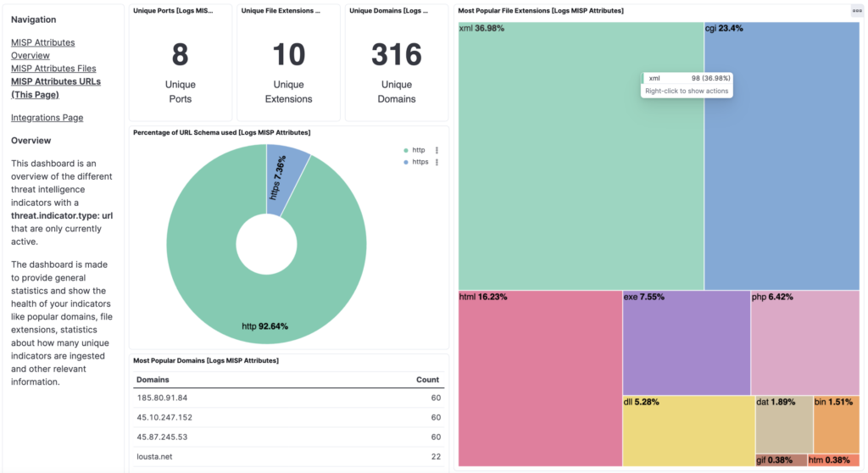Open the options menu on the file extensions panel
Viewport: 868px width, 473px height.
click(x=857, y=11)
